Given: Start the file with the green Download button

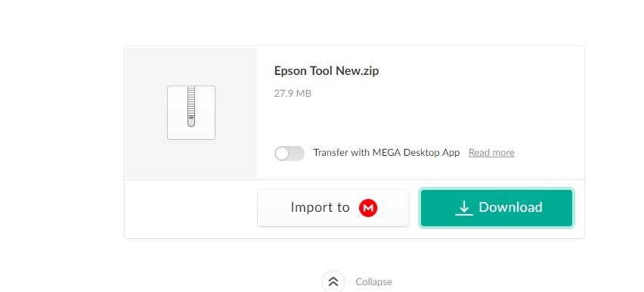Looking at the screenshot, I should [x=497, y=208].
